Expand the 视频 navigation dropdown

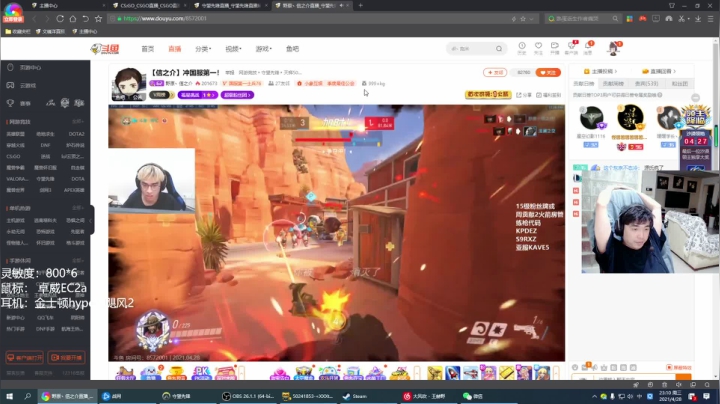233,49
